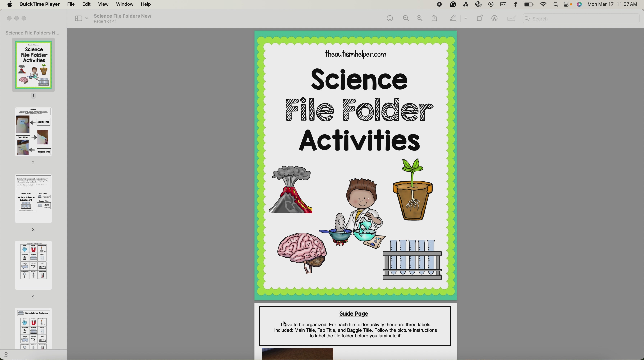Open the Help menu
Screen dimensions: 644x360
pyautogui.click(x=146, y=4)
